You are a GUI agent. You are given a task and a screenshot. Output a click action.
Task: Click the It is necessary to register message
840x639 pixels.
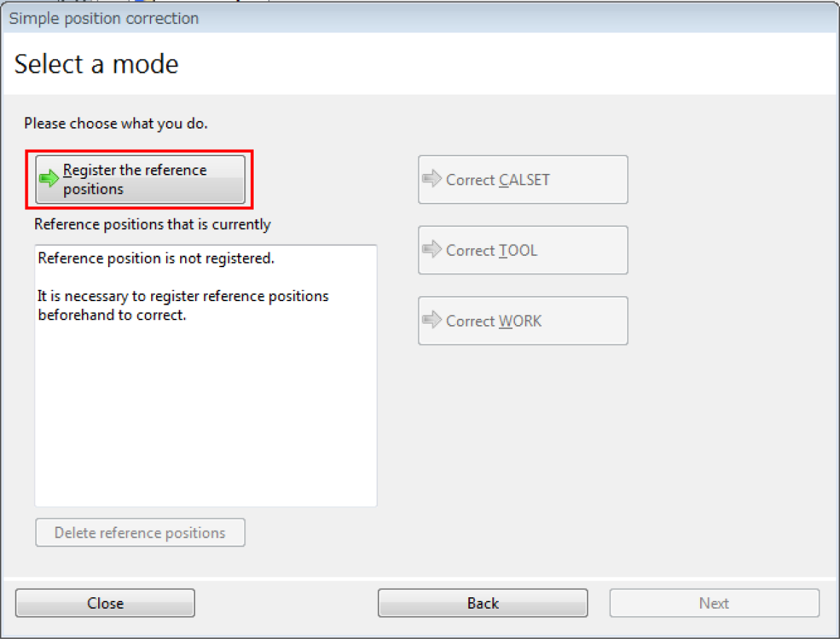[183, 296]
